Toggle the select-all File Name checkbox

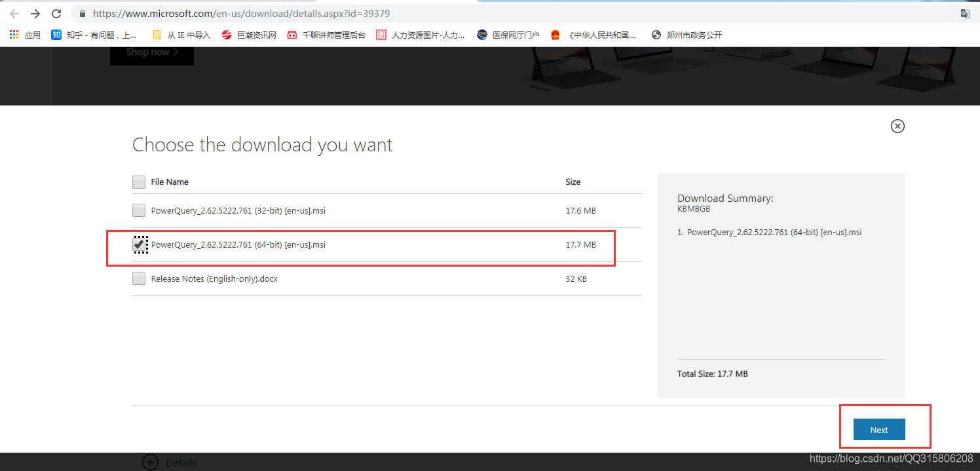[139, 182]
